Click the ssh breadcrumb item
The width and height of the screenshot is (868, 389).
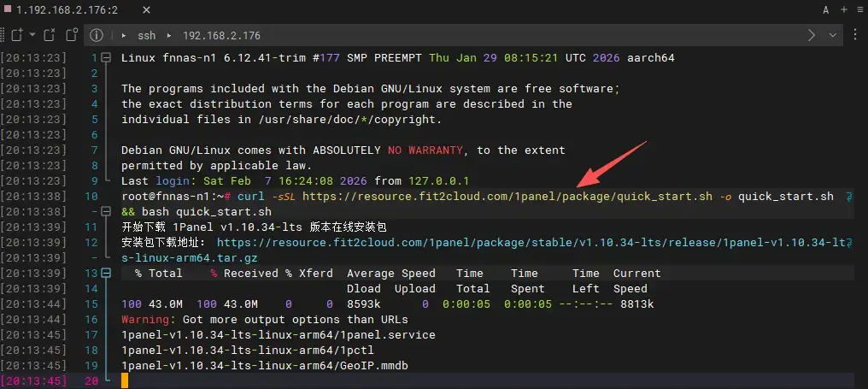(146, 36)
